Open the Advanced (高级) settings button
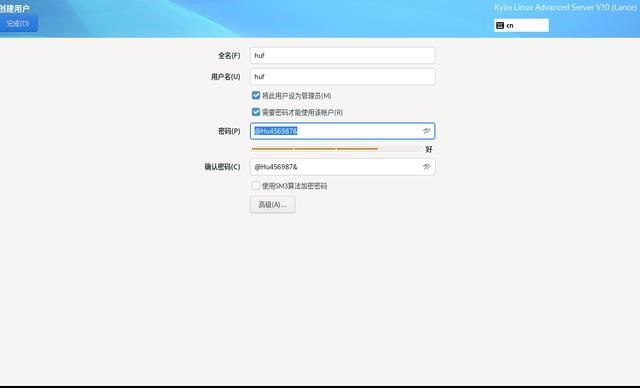The height and width of the screenshot is (388, 640). (273, 204)
